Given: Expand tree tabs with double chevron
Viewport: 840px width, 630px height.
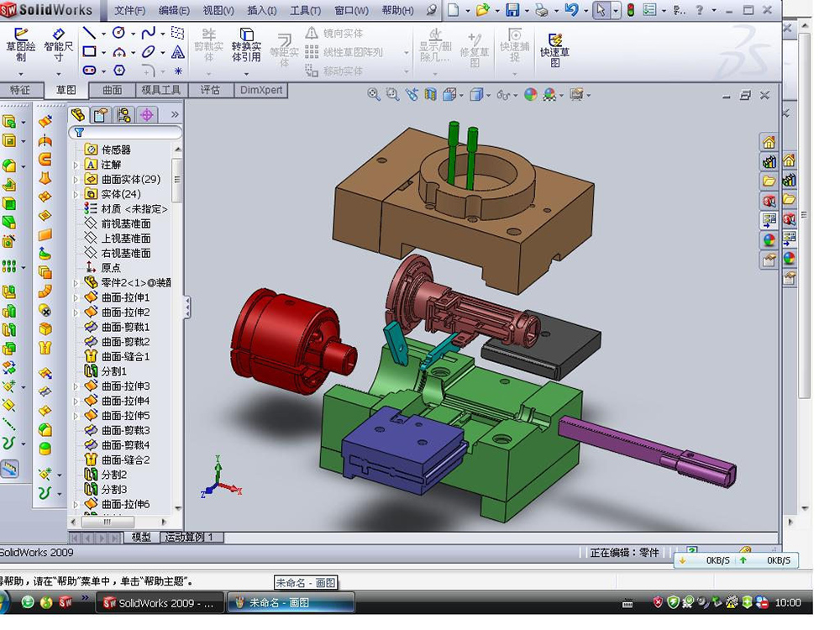Looking at the screenshot, I should 175,114.
